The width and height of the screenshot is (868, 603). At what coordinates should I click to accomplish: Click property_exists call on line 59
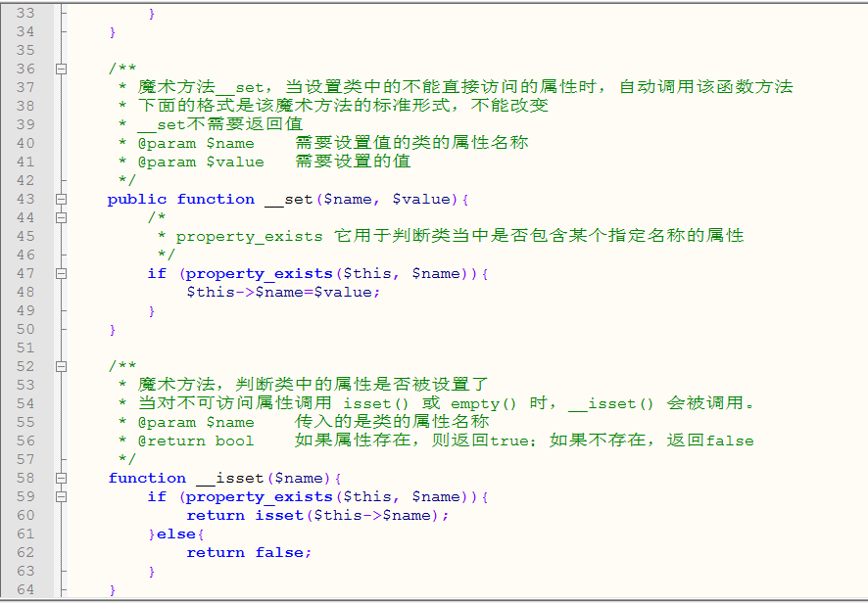point(259,496)
